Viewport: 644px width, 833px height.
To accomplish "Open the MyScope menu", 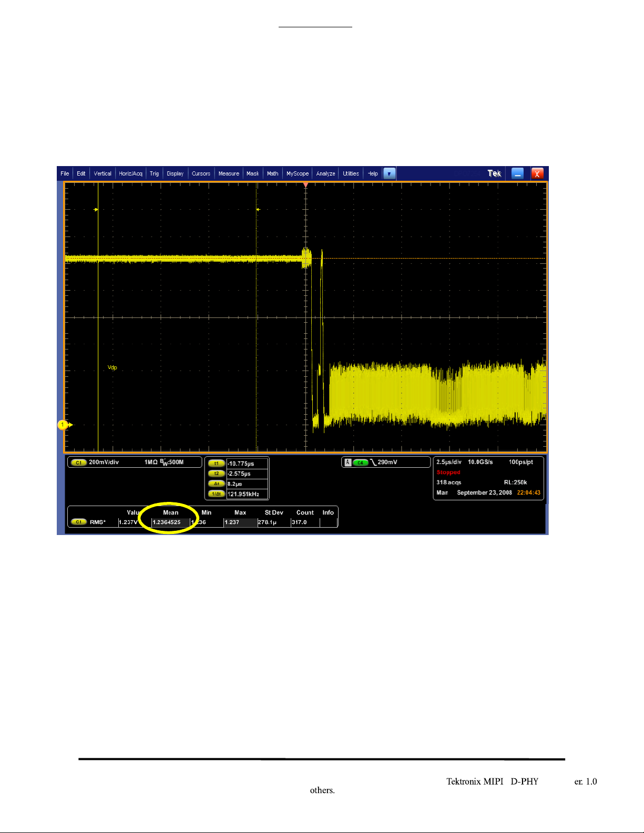I will pyautogui.click(x=298, y=173).
